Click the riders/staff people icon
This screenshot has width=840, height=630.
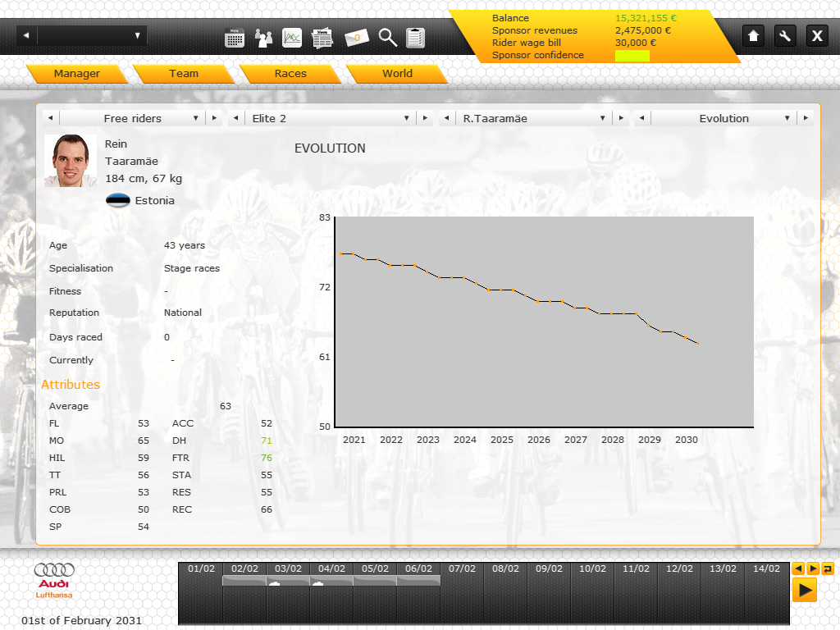pos(263,38)
